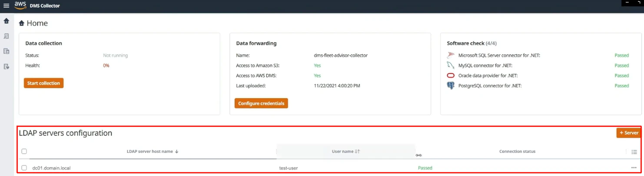Image resolution: width=644 pixels, height=176 pixels.
Task: Click the User name column header
Action: click(342, 152)
